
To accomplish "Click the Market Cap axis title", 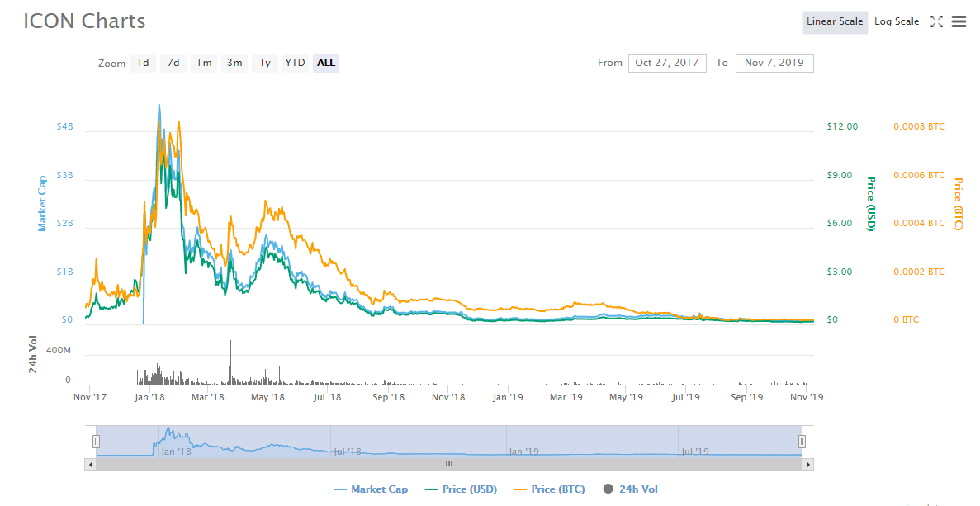I will pos(42,204).
